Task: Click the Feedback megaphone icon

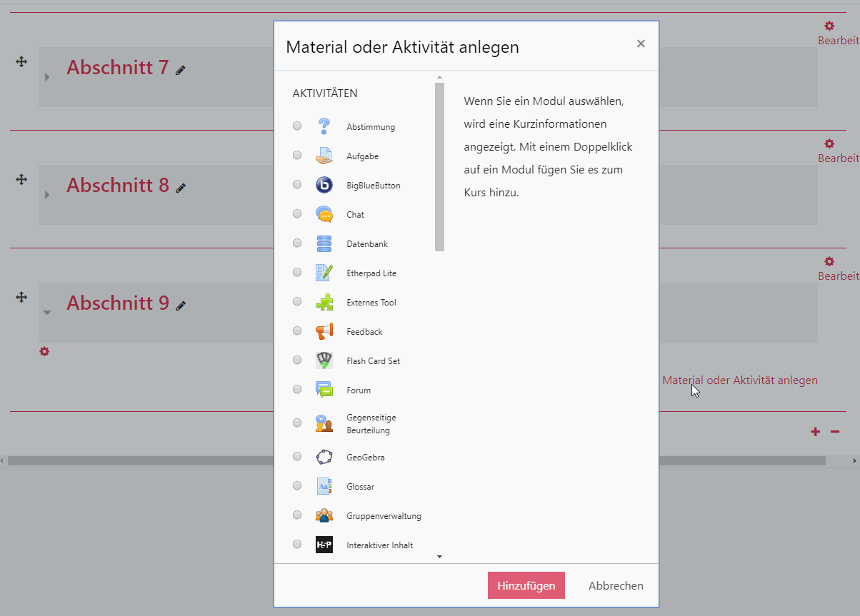Action: tap(324, 332)
